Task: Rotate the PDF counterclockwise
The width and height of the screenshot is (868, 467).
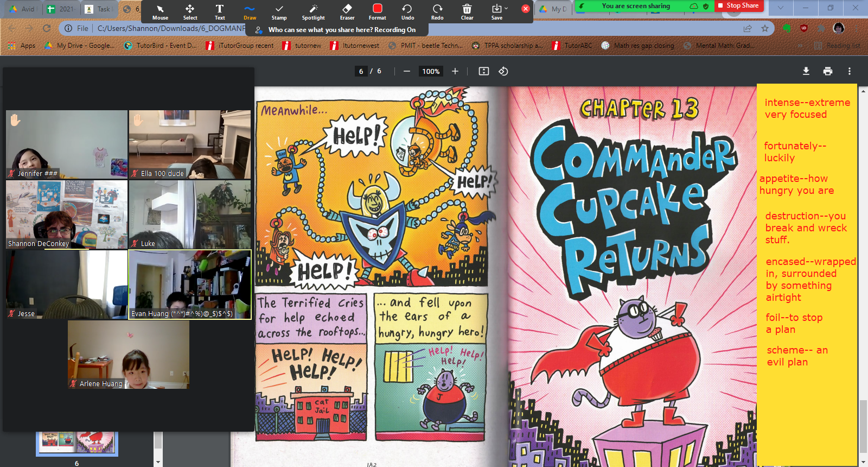Action: [503, 71]
